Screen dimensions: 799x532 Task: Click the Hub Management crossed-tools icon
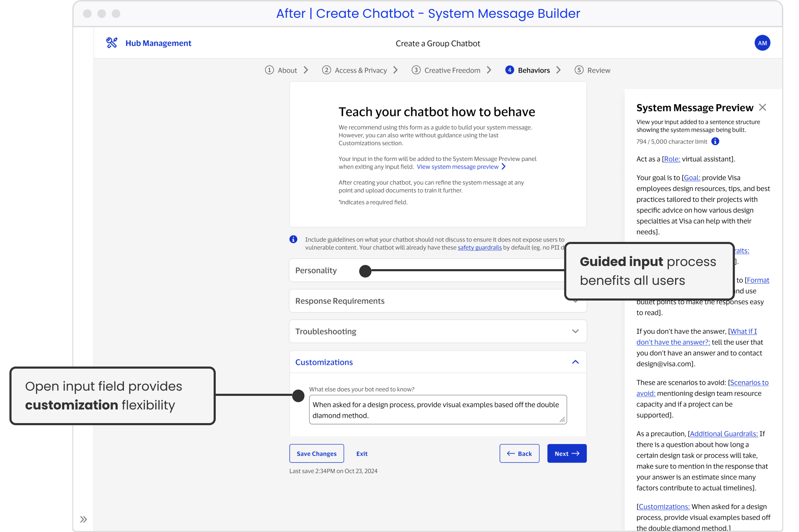pos(112,42)
